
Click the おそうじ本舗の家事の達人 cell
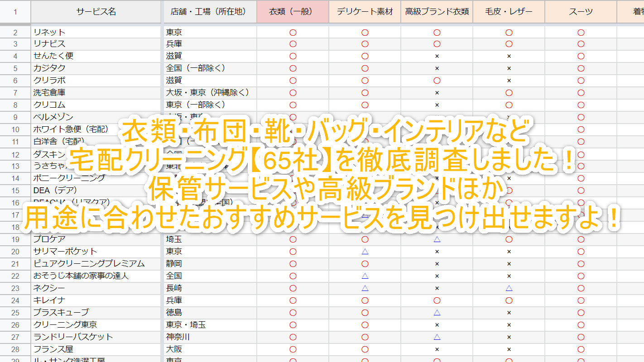[96, 276]
